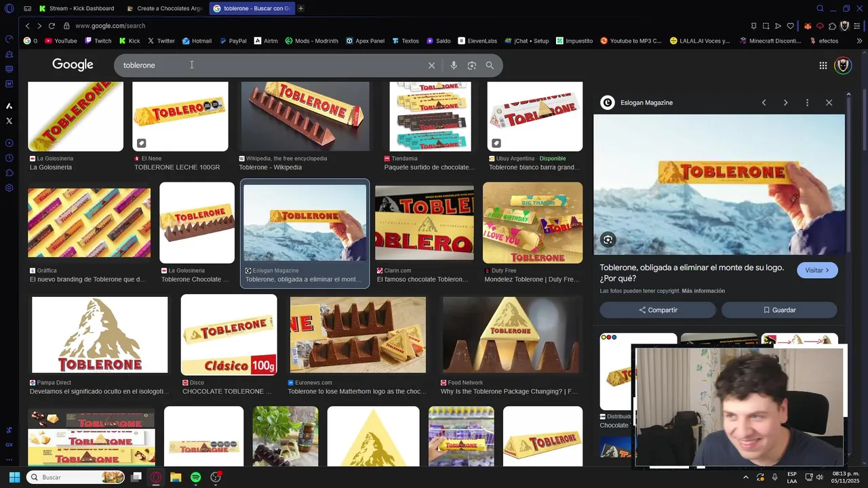The image size is (868, 488).
Task: Open preview panel three-dot options menu
Action: point(807,102)
